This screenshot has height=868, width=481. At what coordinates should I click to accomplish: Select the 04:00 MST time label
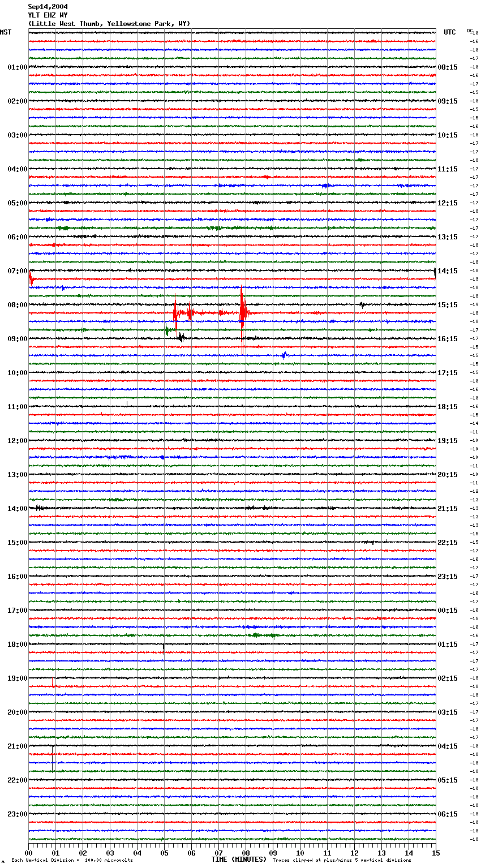[x=18, y=169]
